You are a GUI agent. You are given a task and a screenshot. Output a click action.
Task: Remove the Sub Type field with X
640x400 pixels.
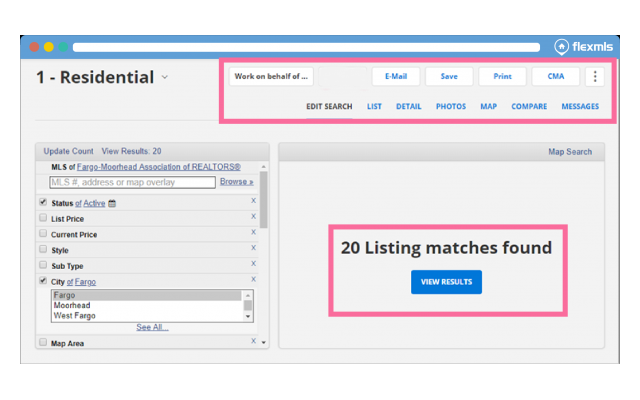point(253,264)
